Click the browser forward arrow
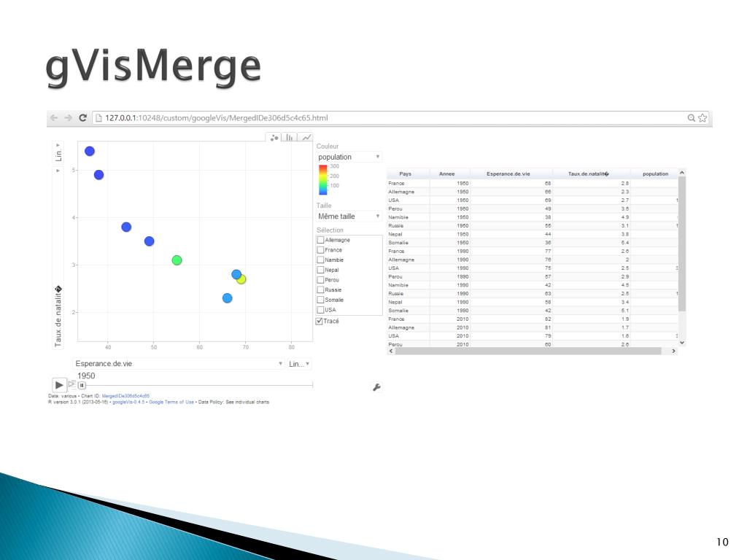 68,117
